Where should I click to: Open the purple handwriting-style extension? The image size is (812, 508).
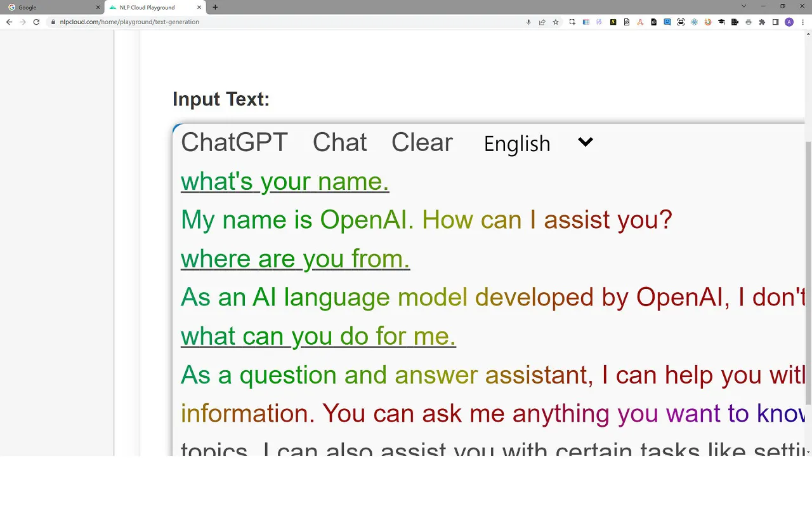tap(599, 22)
